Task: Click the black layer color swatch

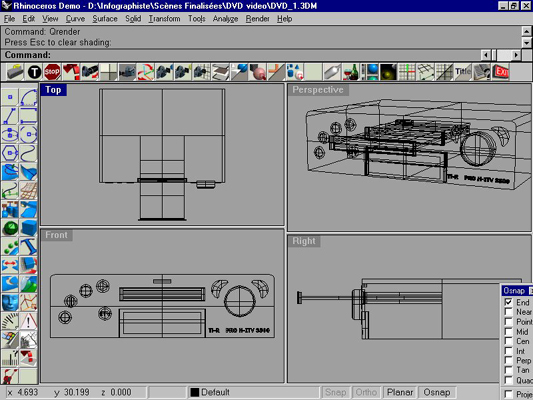Action: click(195, 393)
